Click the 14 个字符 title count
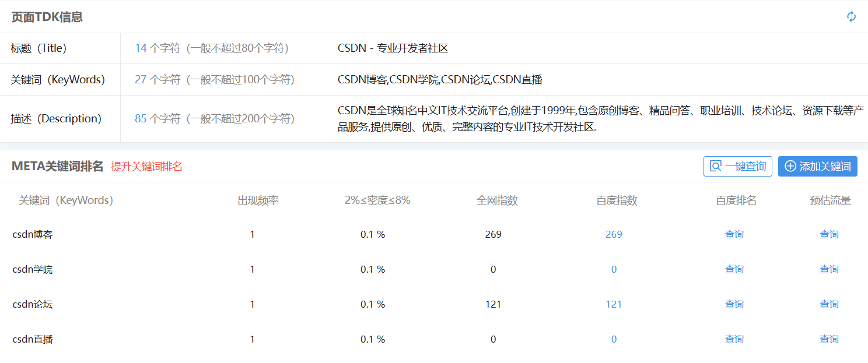Image resolution: width=868 pixels, height=363 pixels. (212, 48)
